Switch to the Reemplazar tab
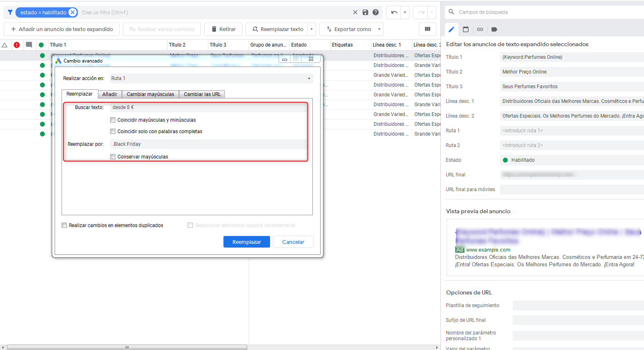Screen dimensions: 644x350 pos(80,94)
